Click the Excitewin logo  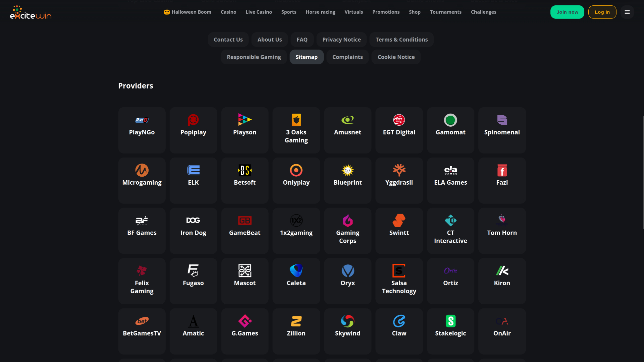[x=31, y=12]
